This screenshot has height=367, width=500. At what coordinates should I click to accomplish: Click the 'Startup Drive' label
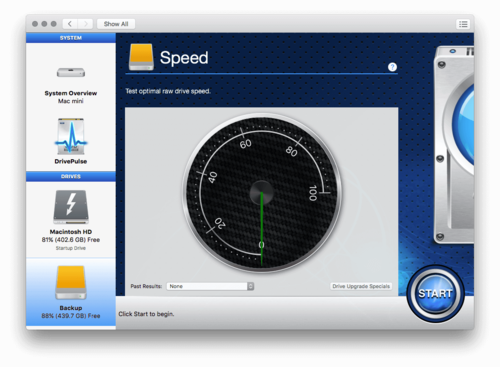(x=71, y=248)
